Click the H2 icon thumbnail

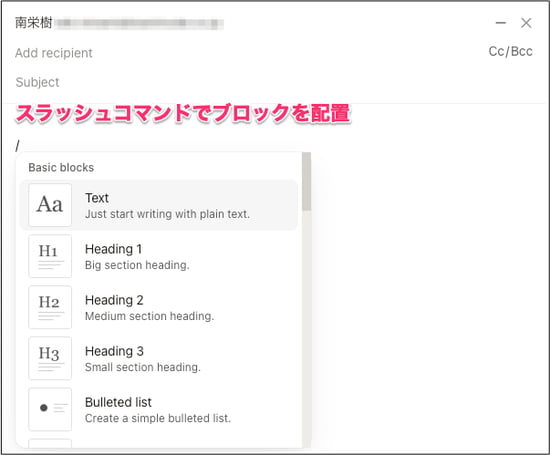point(50,307)
